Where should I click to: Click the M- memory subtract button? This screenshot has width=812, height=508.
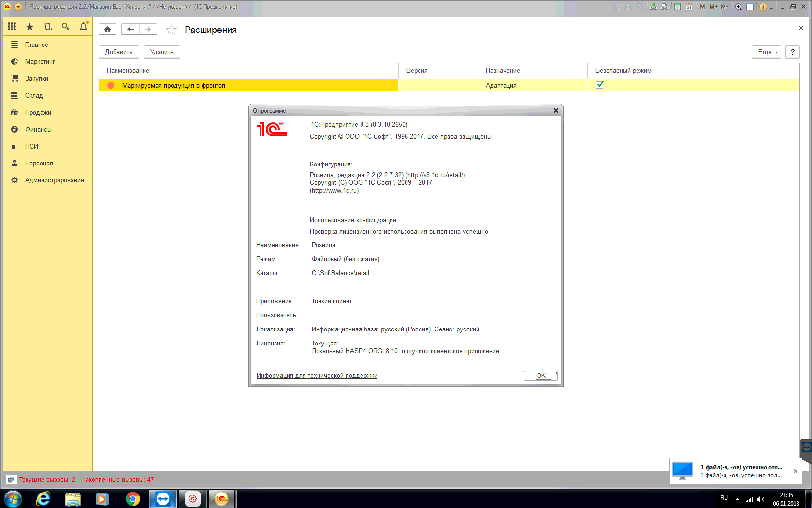point(725,7)
